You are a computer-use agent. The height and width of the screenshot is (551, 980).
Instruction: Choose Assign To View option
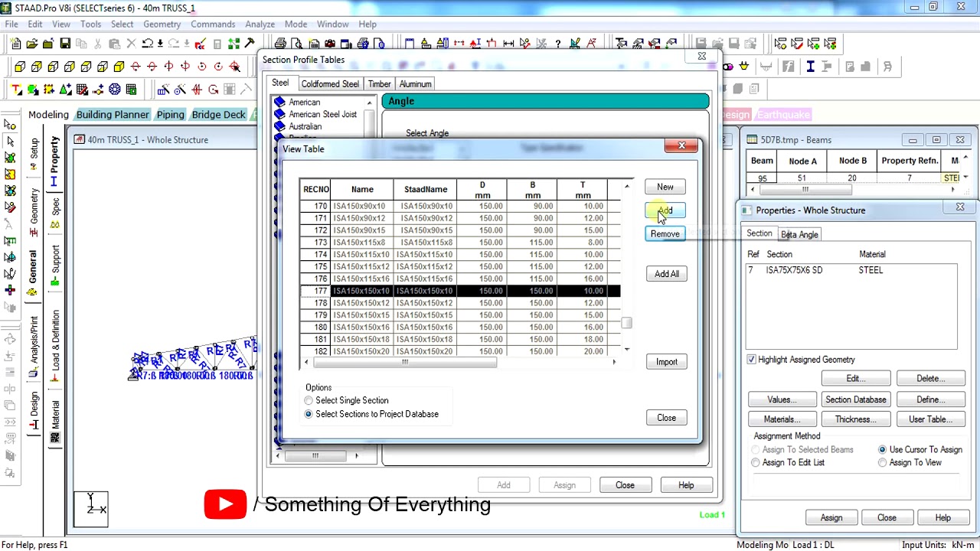[x=883, y=463]
